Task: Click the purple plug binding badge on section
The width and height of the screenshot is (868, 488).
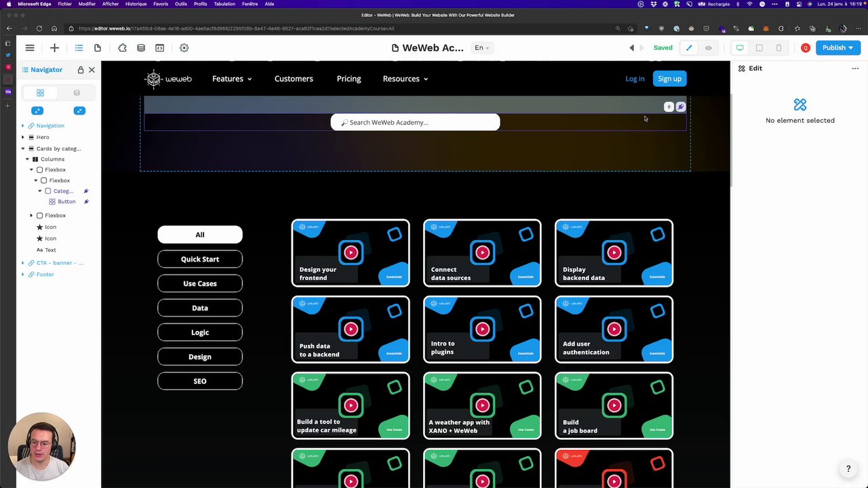Action: pyautogui.click(x=681, y=106)
